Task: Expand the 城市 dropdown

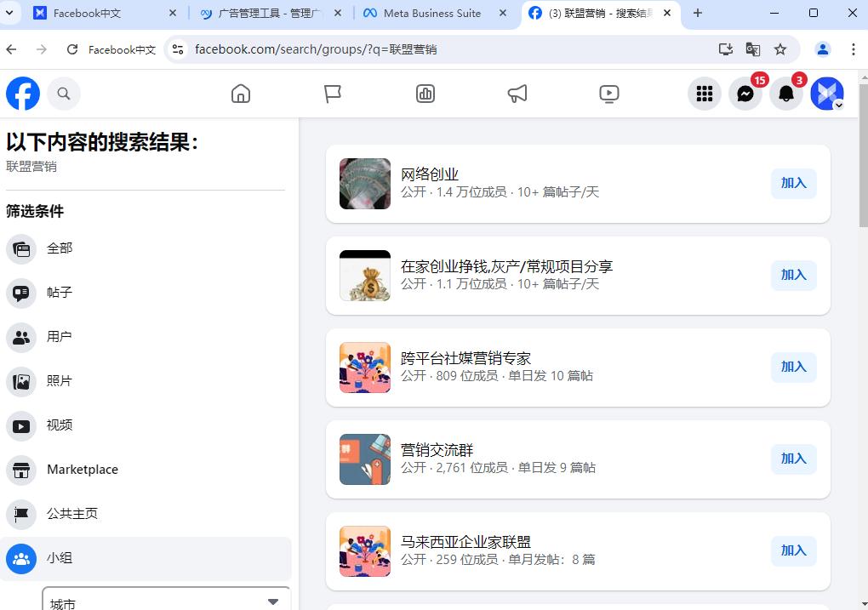Action: pyautogui.click(x=166, y=600)
